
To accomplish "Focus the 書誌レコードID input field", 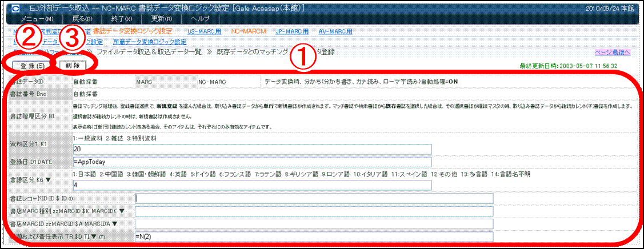I will [x=314, y=199].
